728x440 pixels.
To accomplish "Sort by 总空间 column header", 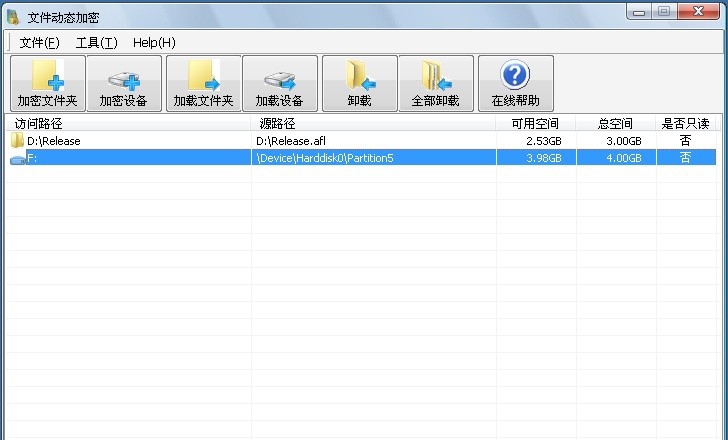I will (x=615, y=123).
